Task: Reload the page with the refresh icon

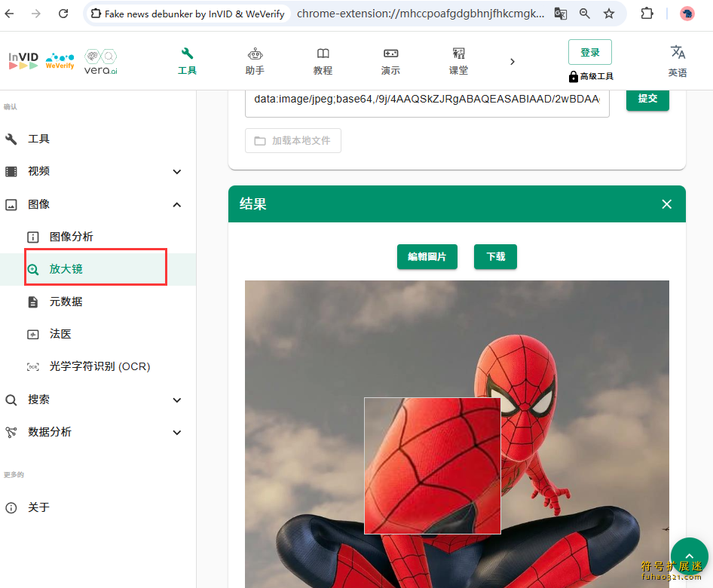Action: click(x=63, y=14)
